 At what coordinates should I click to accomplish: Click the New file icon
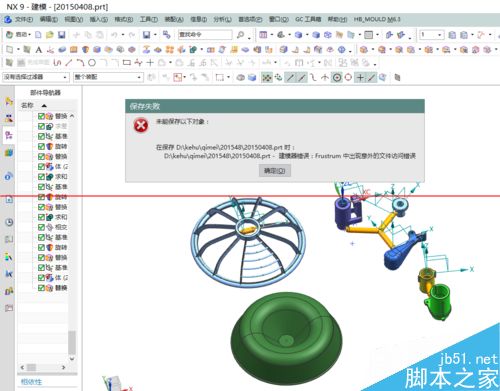tap(38, 35)
